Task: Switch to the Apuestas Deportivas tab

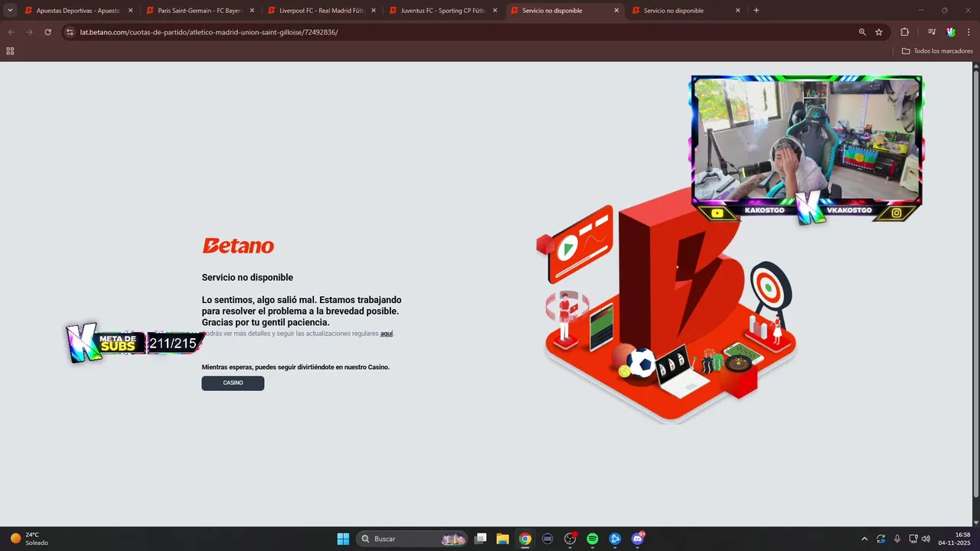Action: (79, 11)
